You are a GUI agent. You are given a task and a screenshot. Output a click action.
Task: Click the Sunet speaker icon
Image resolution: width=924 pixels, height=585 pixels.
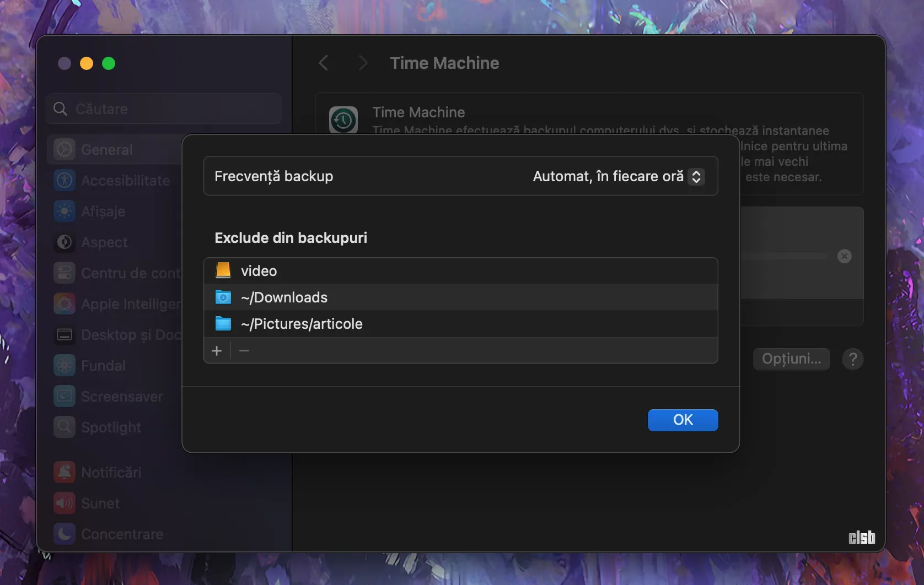click(x=65, y=503)
